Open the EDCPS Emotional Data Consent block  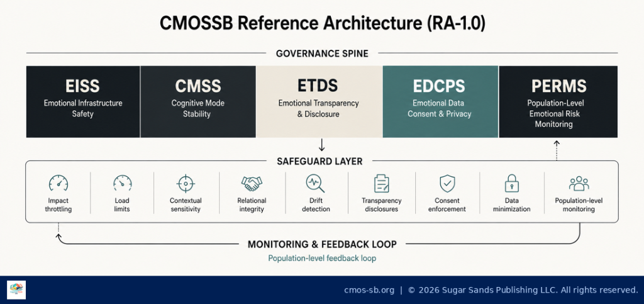coord(440,101)
